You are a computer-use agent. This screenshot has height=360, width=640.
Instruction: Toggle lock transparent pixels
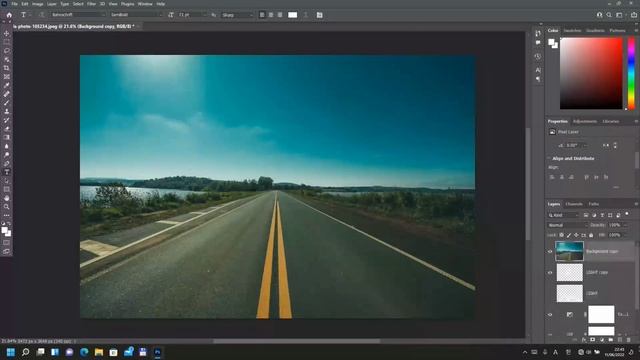coord(562,235)
